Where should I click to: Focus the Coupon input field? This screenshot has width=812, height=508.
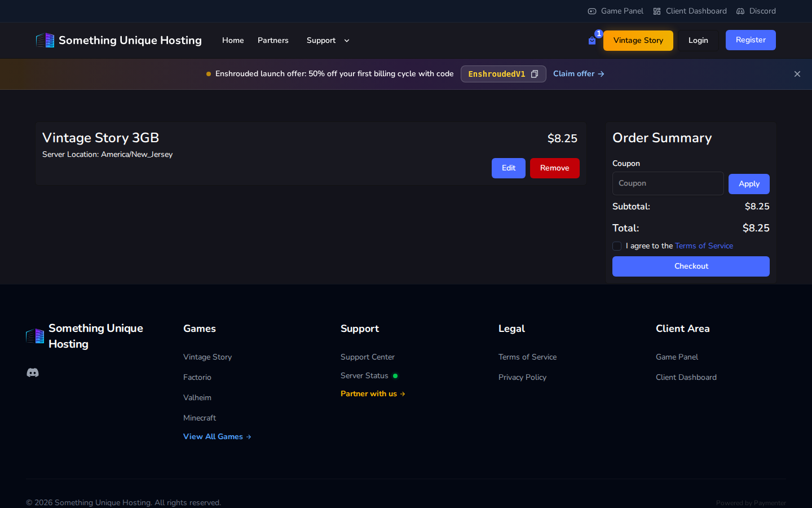tap(668, 183)
